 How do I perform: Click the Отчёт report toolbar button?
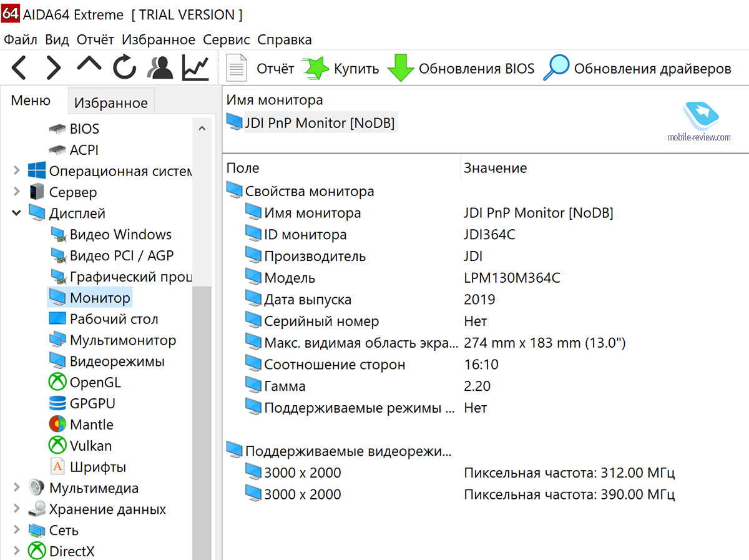pyautogui.click(x=260, y=68)
